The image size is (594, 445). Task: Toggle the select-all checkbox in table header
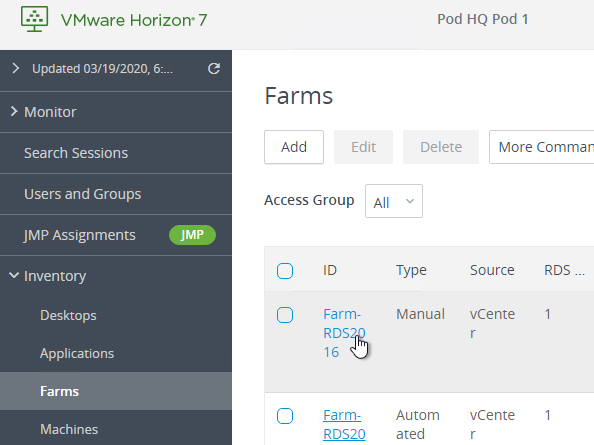285,271
